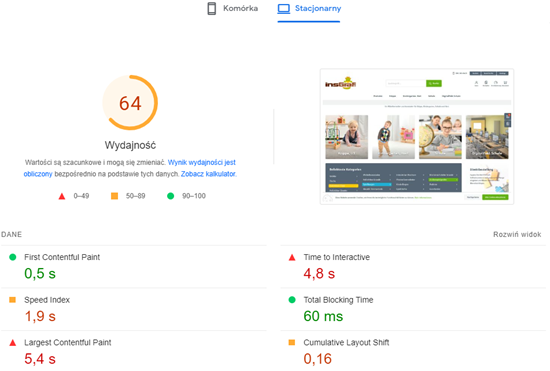This screenshot has height=371, width=550.
Task: Click the 0–49 range label
Action: pos(81,196)
